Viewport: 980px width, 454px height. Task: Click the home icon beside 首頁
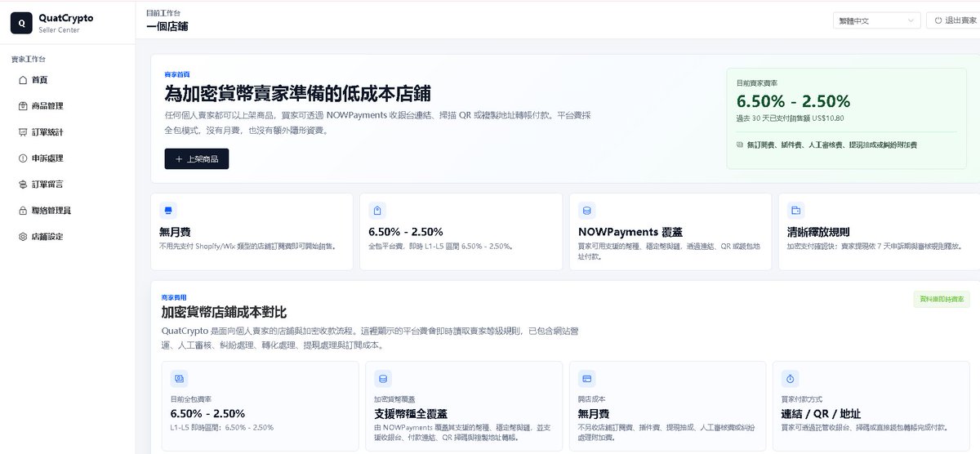[23, 79]
